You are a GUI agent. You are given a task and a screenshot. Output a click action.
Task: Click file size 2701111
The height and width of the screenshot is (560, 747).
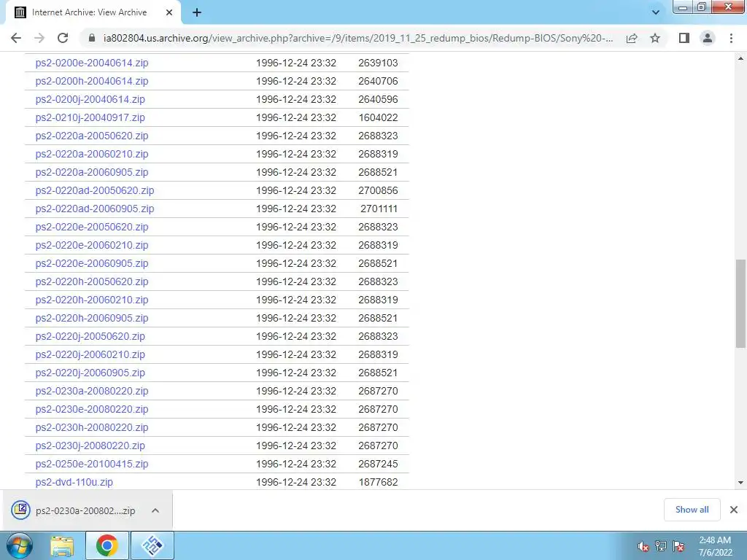click(379, 209)
